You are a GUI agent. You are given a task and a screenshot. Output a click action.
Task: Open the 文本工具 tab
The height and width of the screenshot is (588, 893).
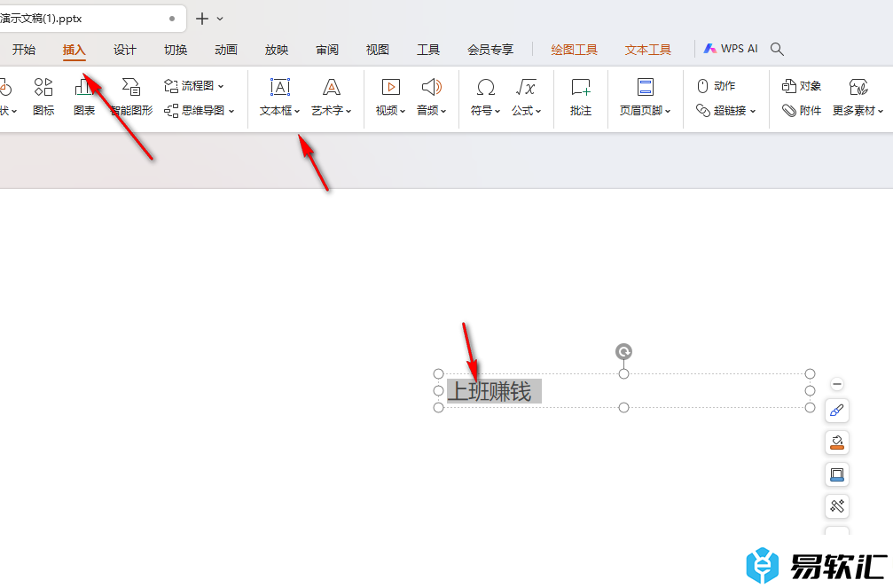point(648,50)
